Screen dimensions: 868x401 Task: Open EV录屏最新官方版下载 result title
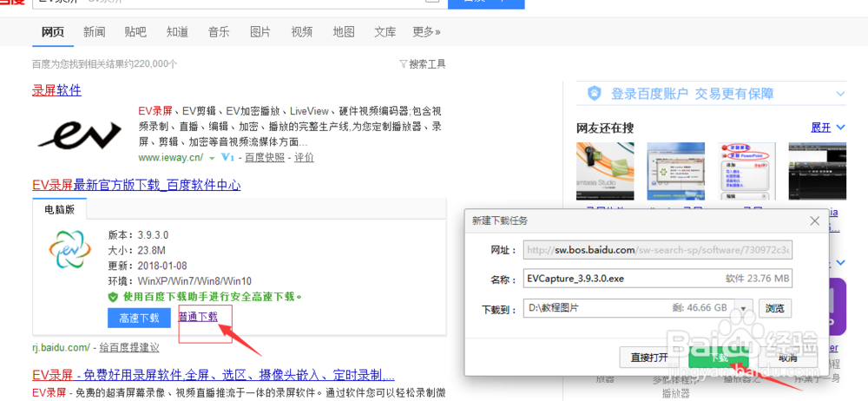[136, 185]
